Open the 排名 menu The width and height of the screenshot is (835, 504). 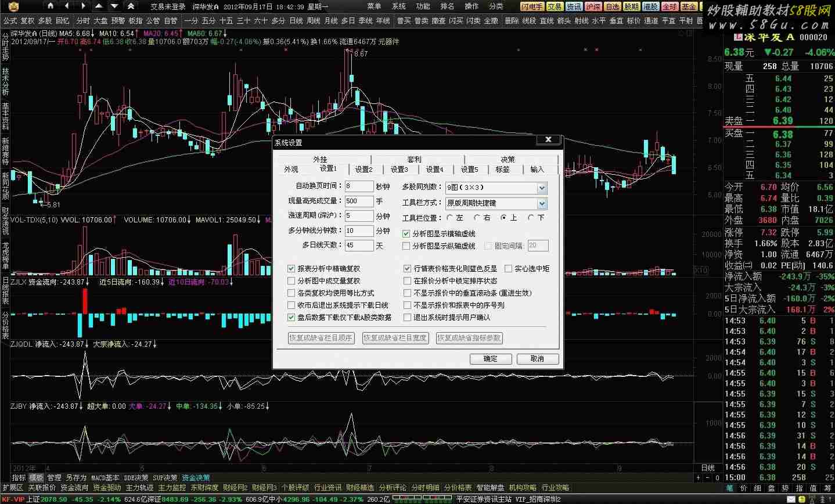click(448, 6)
